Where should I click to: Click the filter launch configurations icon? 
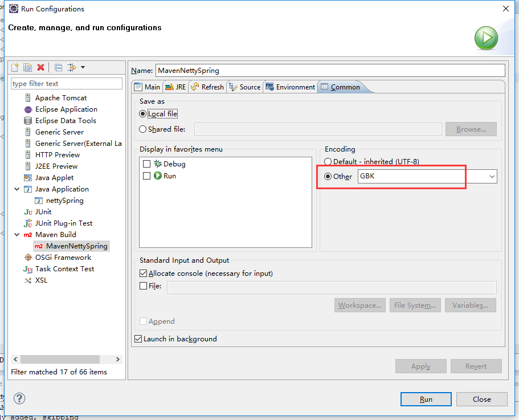(72, 67)
